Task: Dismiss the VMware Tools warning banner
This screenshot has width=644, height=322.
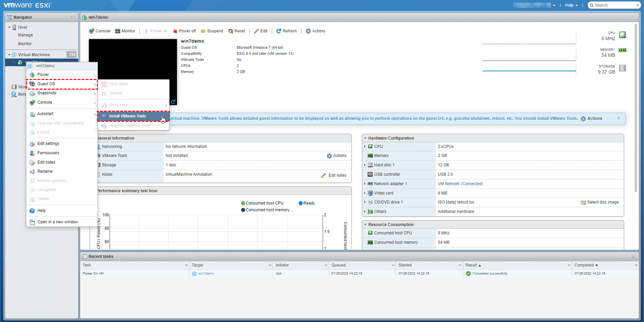Action: pyautogui.click(x=618, y=118)
